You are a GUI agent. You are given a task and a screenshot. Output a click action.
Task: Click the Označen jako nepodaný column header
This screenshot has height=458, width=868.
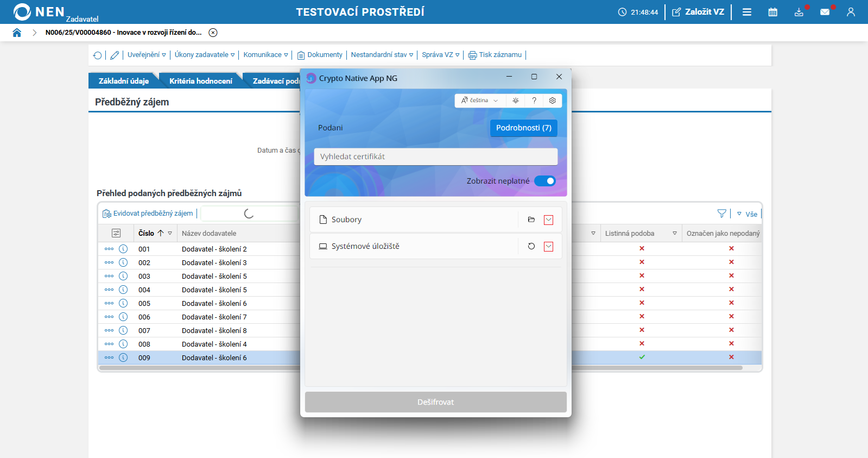723,233
